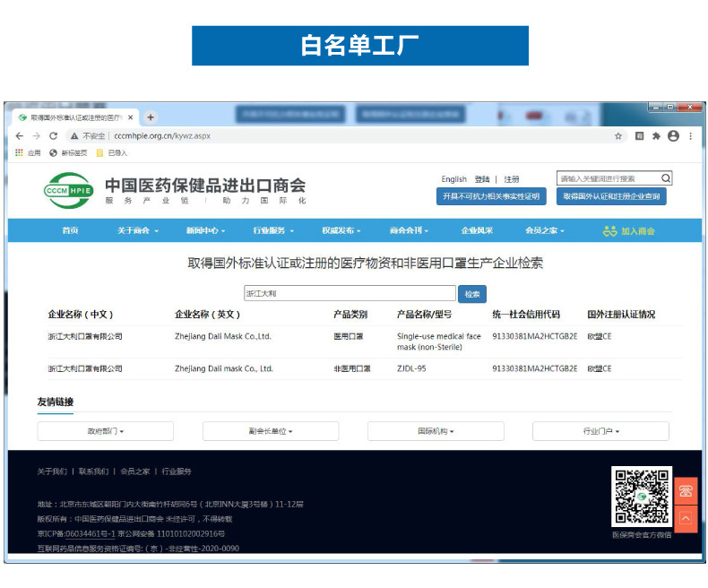Screen dimensions: 708x588
Task: Go back with the browser back arrow
Action: (x=20, y=136)
